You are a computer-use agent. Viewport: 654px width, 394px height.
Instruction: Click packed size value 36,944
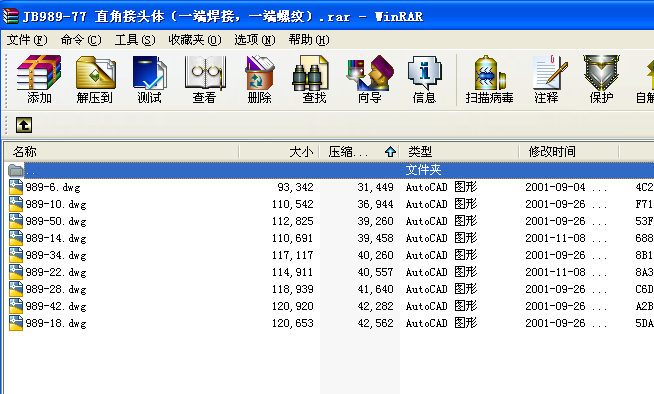(375, 204)
